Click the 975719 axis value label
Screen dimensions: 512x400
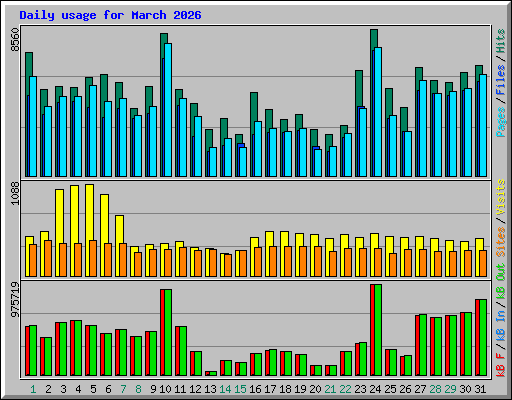tap(15, 299)
